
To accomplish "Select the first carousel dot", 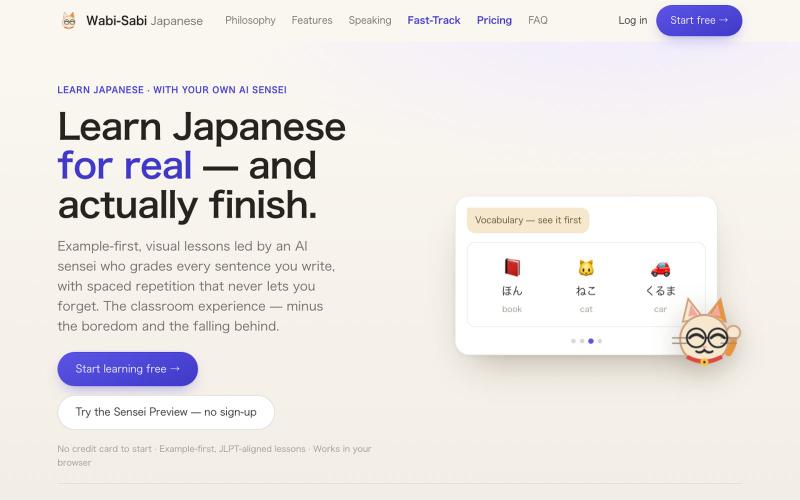I will coord(573,341).
